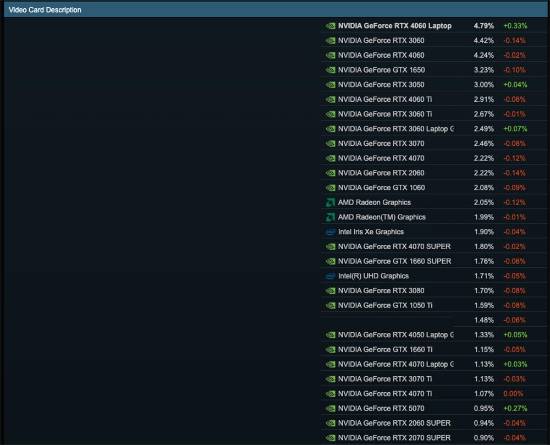Click the +0.07% change value

point(515,129)
